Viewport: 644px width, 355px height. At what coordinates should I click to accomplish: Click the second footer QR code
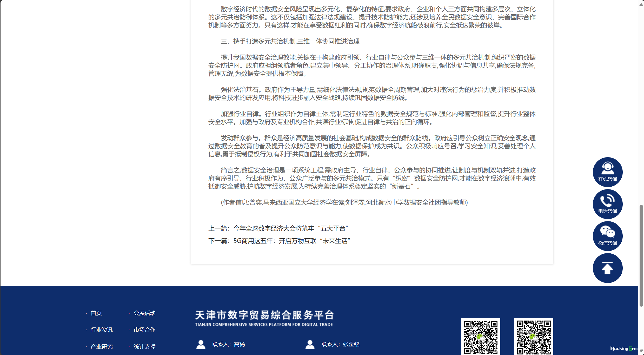click(534, 337)
